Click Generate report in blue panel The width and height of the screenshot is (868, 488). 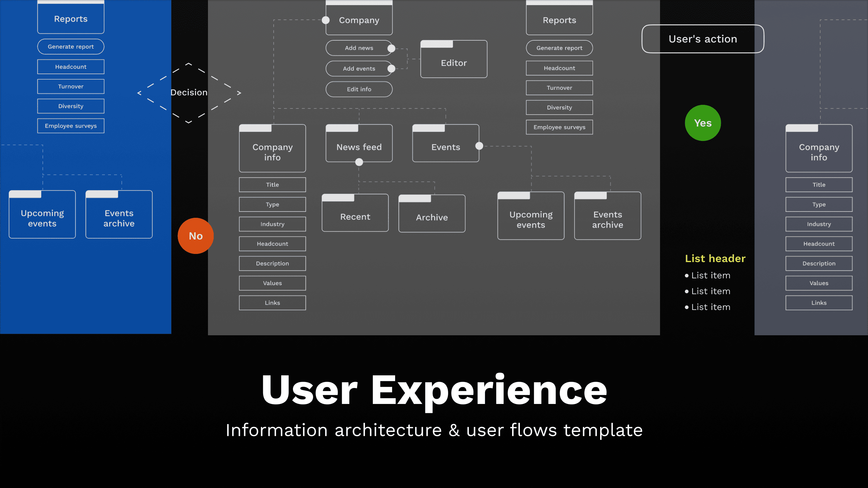tap(71, 47)
